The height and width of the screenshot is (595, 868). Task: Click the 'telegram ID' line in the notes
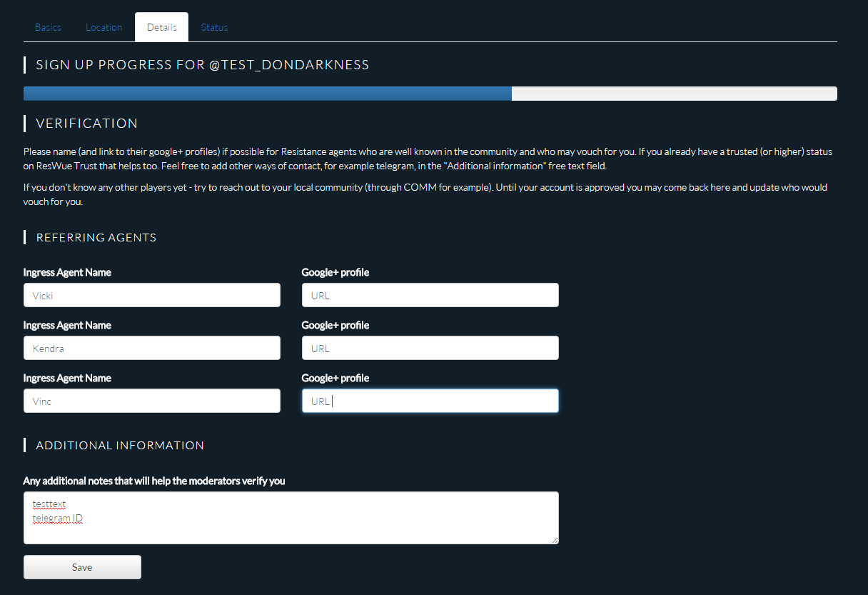58,518
